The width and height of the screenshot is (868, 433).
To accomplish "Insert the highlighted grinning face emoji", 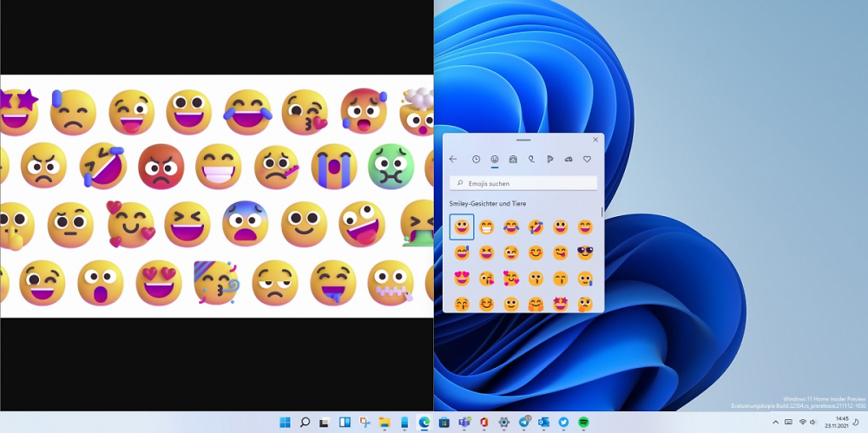I will pyautogui.click(x=462, y=227).
